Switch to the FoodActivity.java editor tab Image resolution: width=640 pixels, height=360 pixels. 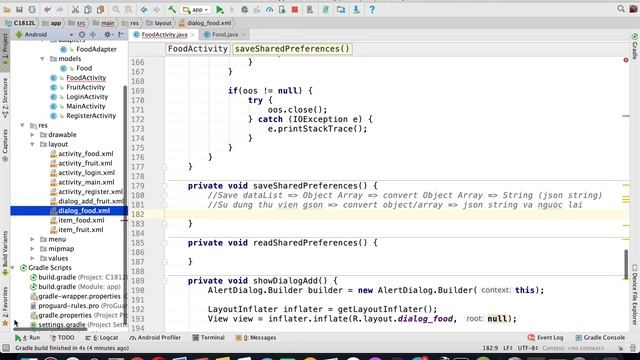164,35
